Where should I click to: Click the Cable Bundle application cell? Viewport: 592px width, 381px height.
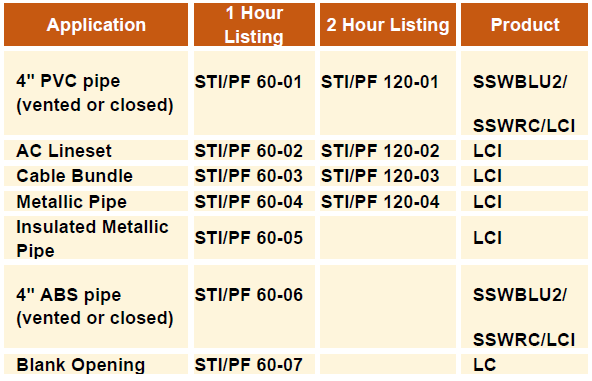[x=96, y=176]
